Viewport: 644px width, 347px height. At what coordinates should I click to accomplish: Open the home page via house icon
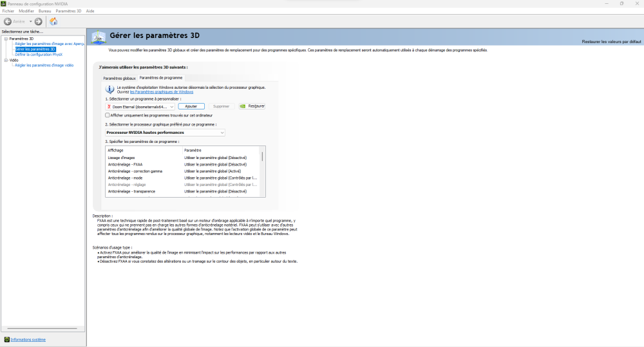click(x=53, y=21)
